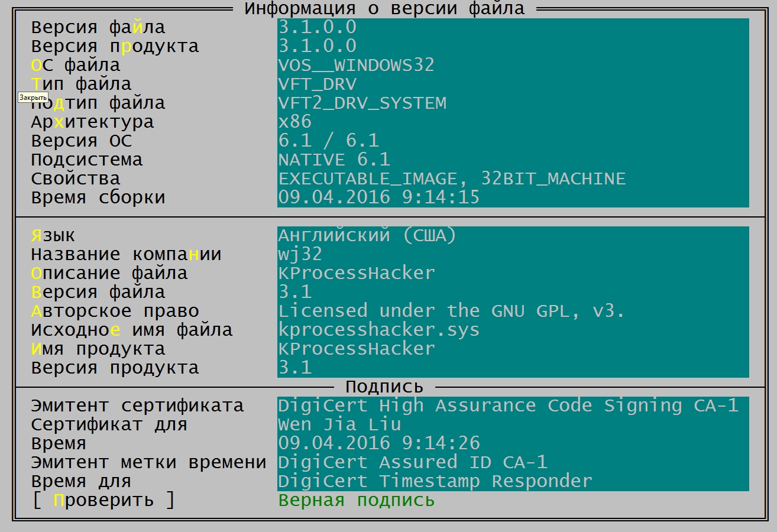
Task: Click the ОС файла label
Action: pos(76,65)
